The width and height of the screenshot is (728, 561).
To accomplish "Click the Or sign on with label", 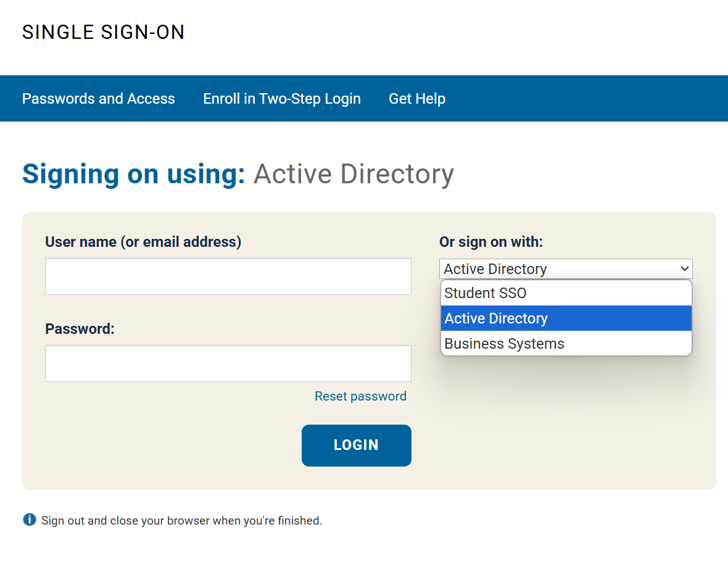I will point(490,241).
